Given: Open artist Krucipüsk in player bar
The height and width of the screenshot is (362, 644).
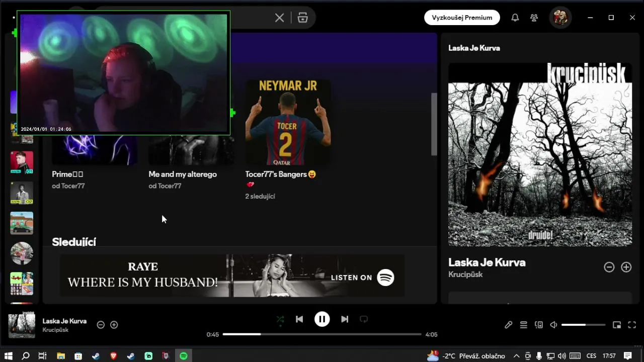Looking at the screenshot, I should tap(55, 330).
